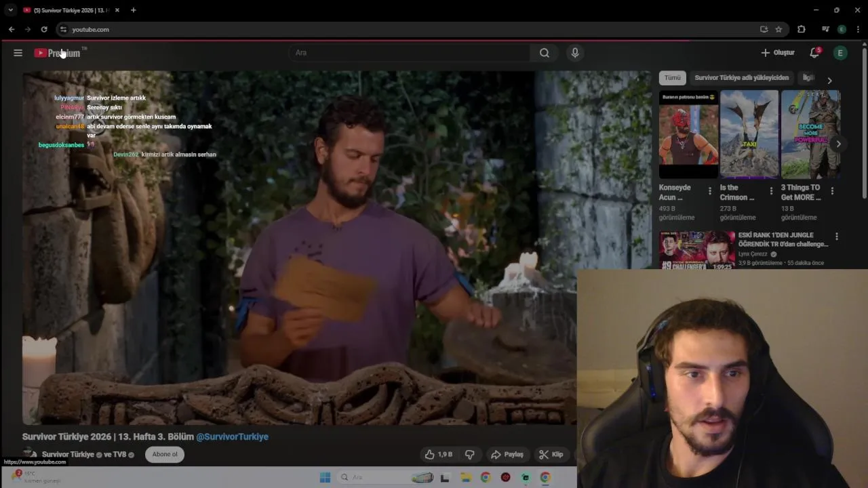Open the tab search dropdown arrow
Viewport: 868px width, 488px height.
tap(10, 10)
